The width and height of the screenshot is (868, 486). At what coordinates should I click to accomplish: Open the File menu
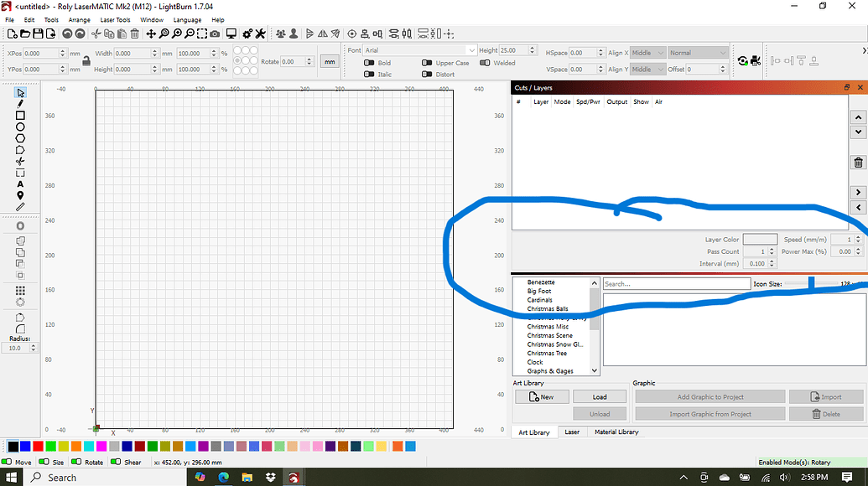click(10, 20)
